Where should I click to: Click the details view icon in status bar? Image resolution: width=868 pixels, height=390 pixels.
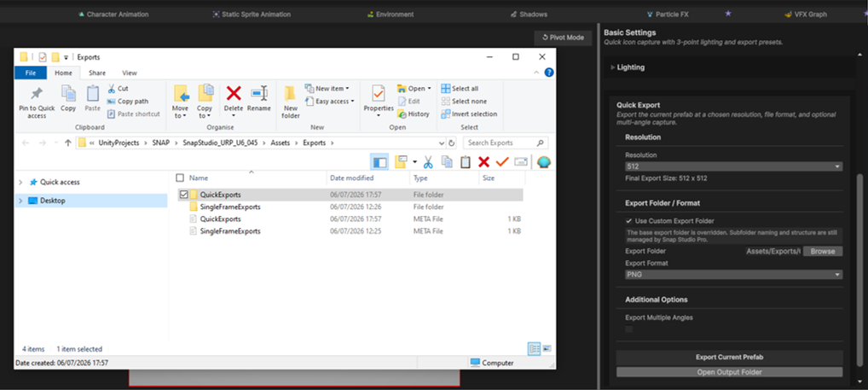tap(535, 349)
